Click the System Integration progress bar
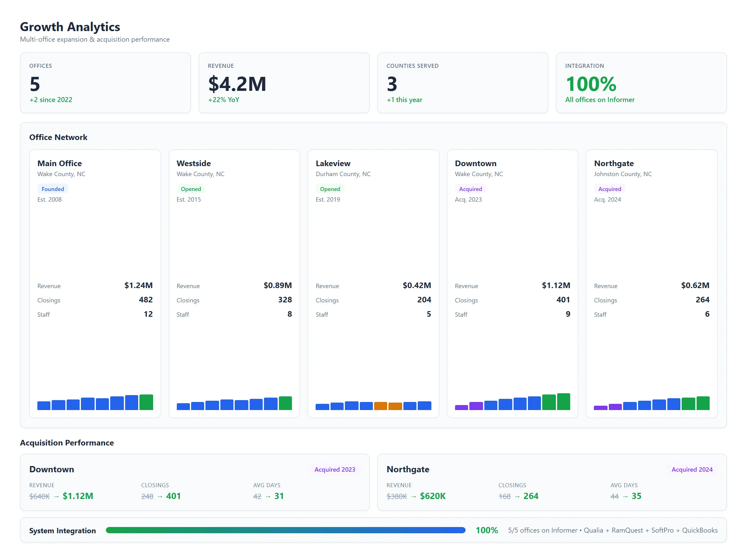 (285, 530)
